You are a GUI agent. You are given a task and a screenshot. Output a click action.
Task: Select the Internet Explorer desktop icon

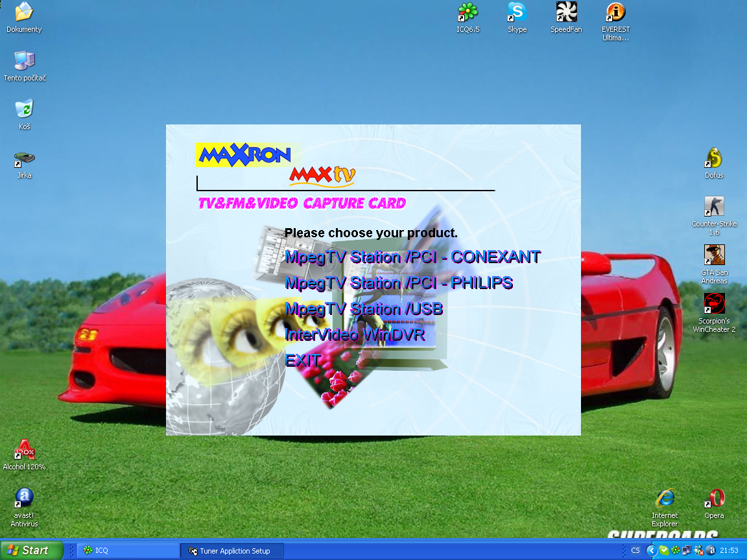pyautogui.click(x=665, y=507)
